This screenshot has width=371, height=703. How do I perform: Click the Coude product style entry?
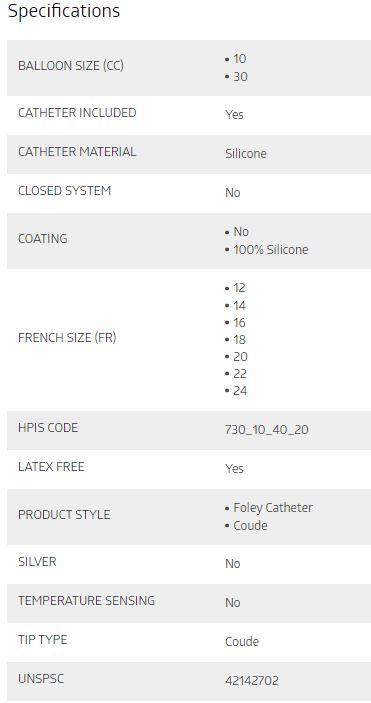click(250, 525)
